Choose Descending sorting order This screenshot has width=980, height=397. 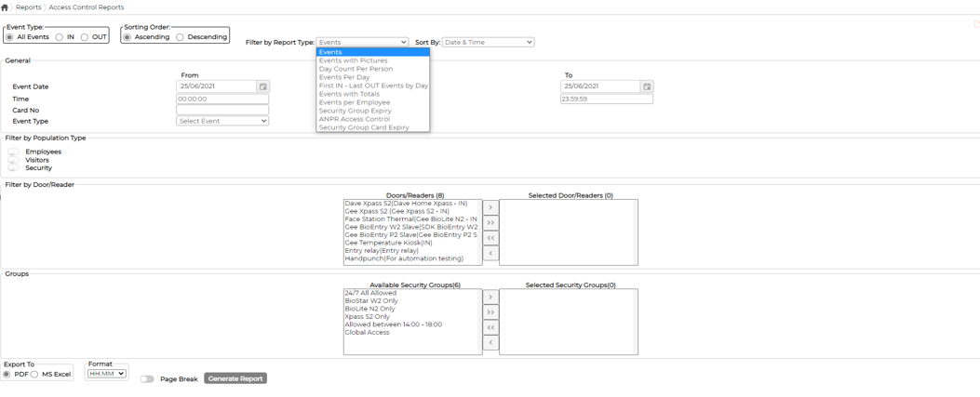point(180,37)
